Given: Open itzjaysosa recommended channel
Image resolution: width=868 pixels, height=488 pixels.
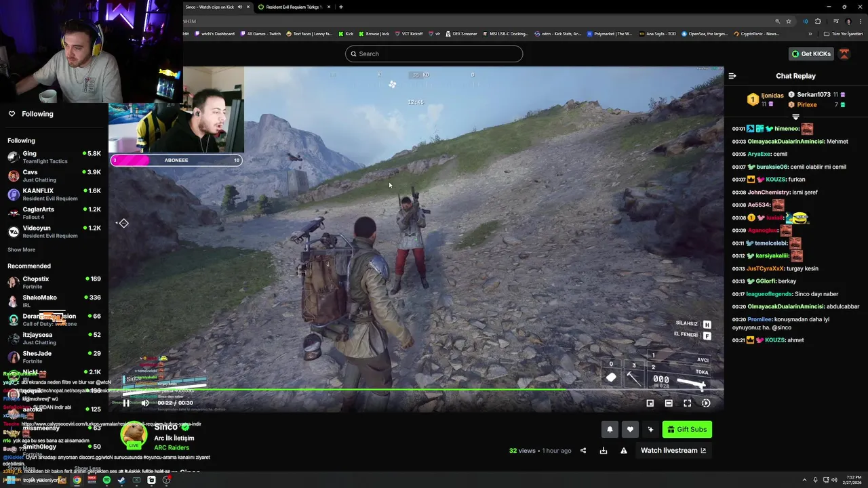Looking at the screenshot, I should click(54, 338).
